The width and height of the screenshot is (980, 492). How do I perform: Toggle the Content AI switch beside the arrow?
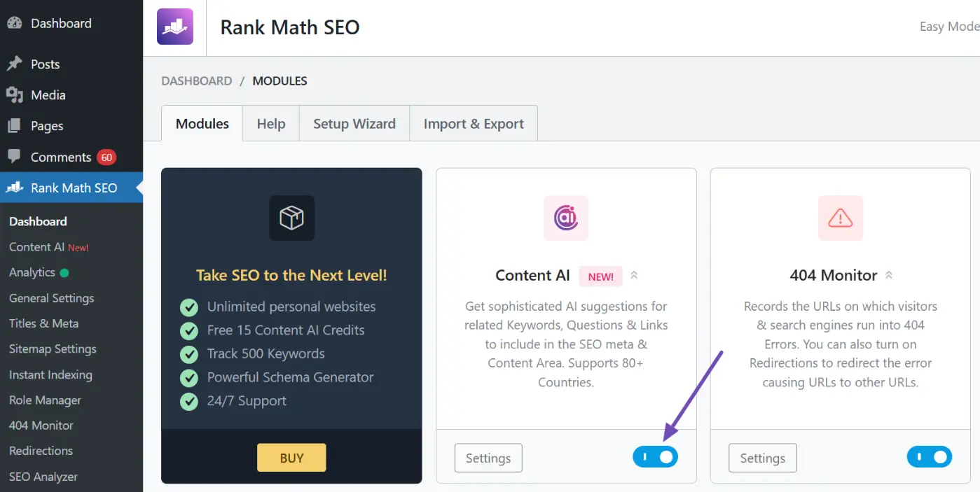pos(655,456)
